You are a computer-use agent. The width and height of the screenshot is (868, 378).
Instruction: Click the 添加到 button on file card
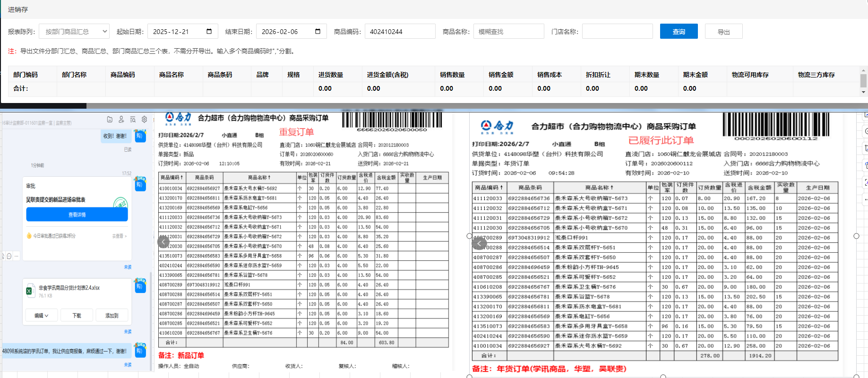click(x=112, y=315)
